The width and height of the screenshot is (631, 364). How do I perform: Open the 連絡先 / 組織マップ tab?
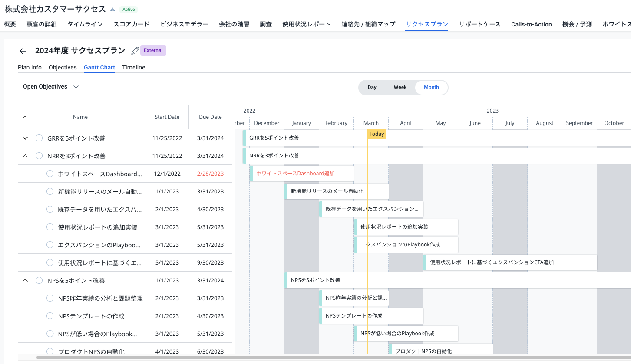(x=368, y=24)
